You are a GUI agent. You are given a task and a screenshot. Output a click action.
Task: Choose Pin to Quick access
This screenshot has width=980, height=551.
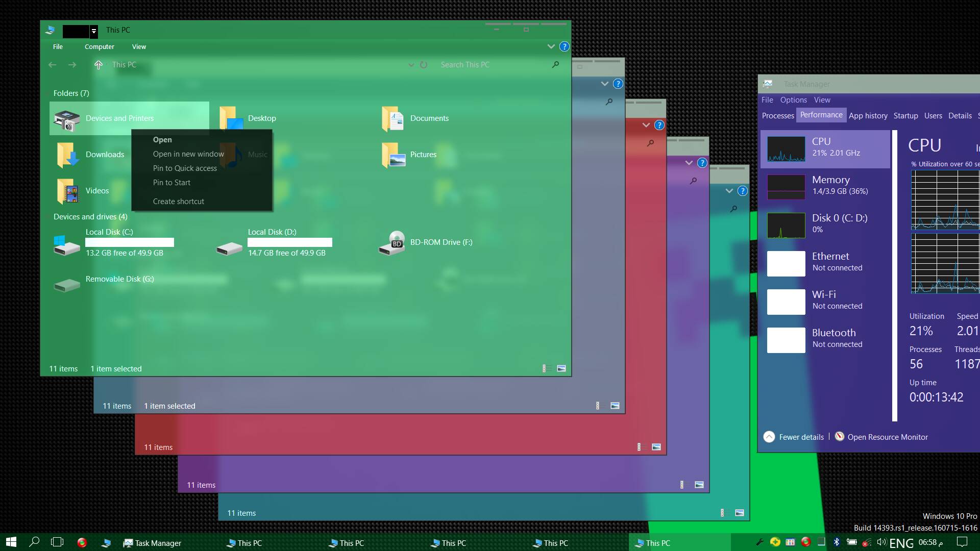tap(202, 168)
